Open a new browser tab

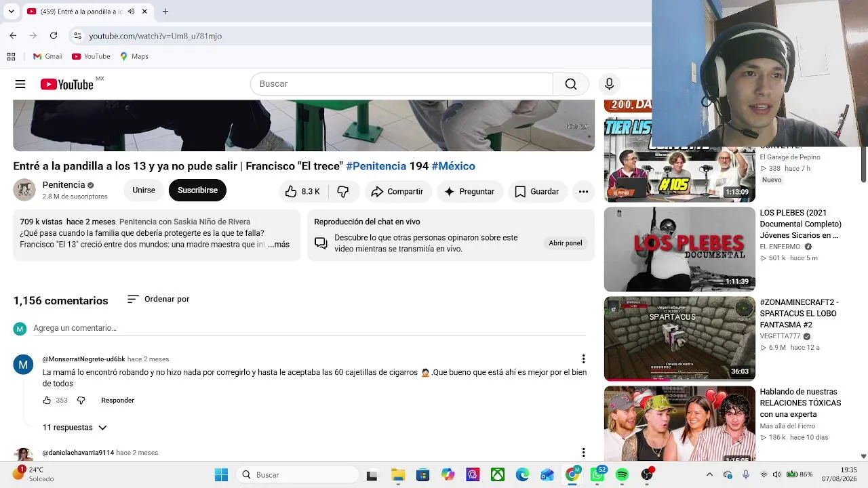[x=165, y=12]
